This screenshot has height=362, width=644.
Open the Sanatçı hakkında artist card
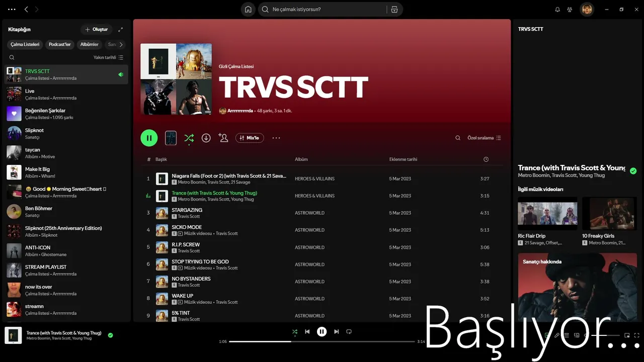click(x=578, y=287)
